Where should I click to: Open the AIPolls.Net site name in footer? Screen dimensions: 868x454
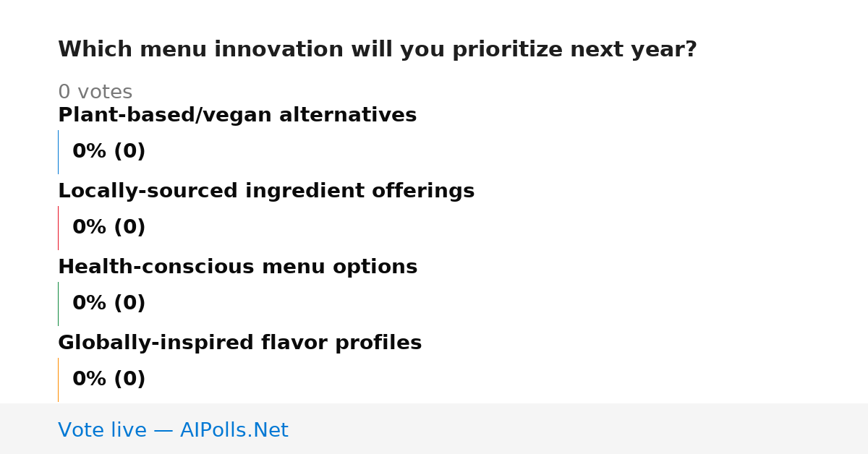click(x=234, y=431)
